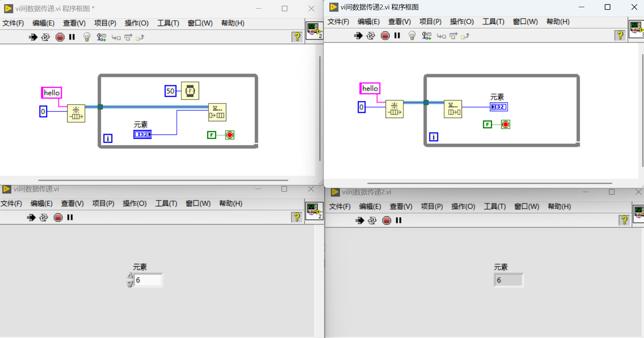Increment 元素 numeric control value

click(130, 276)
